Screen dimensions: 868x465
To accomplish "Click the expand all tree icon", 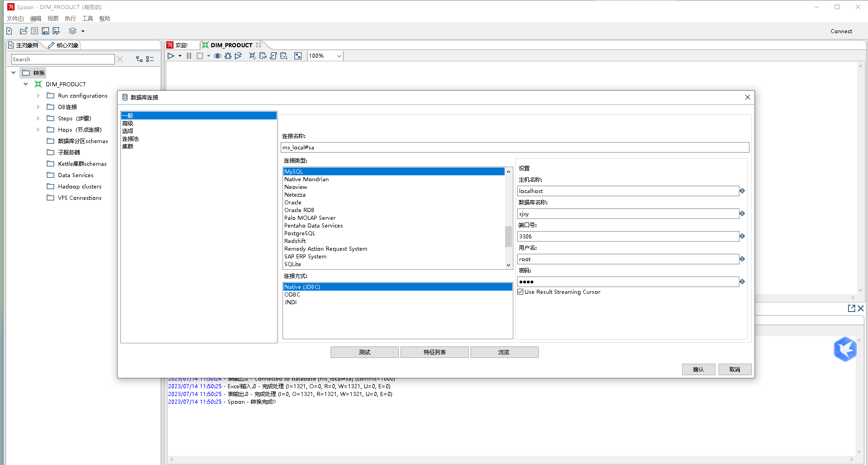I will pos(139,59).
